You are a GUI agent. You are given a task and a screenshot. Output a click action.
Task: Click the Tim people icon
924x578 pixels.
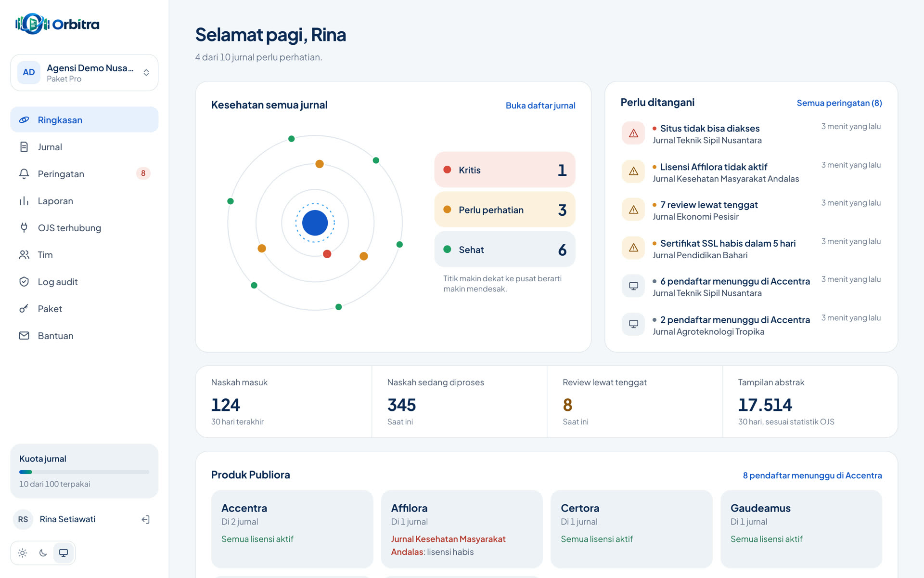coord(24,255)
